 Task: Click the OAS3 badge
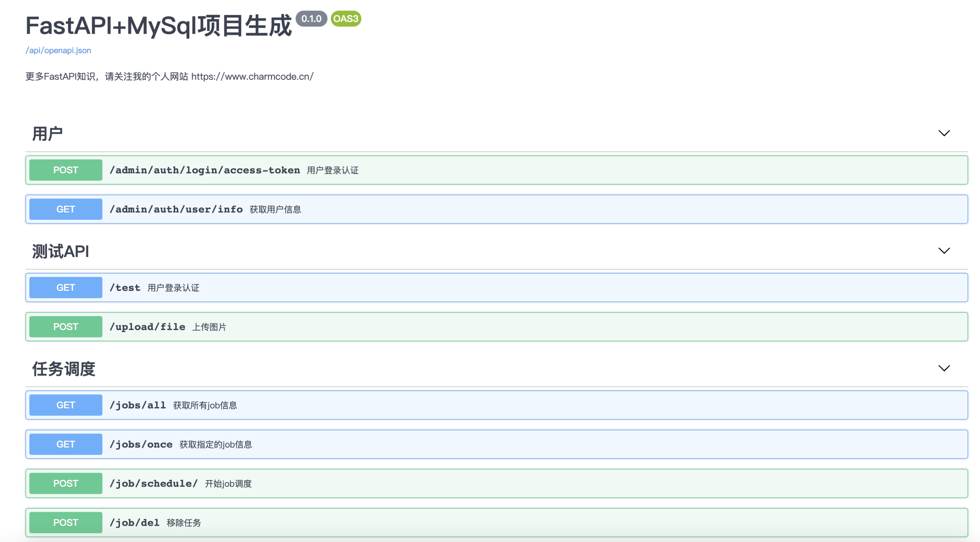tap(346, 18)
